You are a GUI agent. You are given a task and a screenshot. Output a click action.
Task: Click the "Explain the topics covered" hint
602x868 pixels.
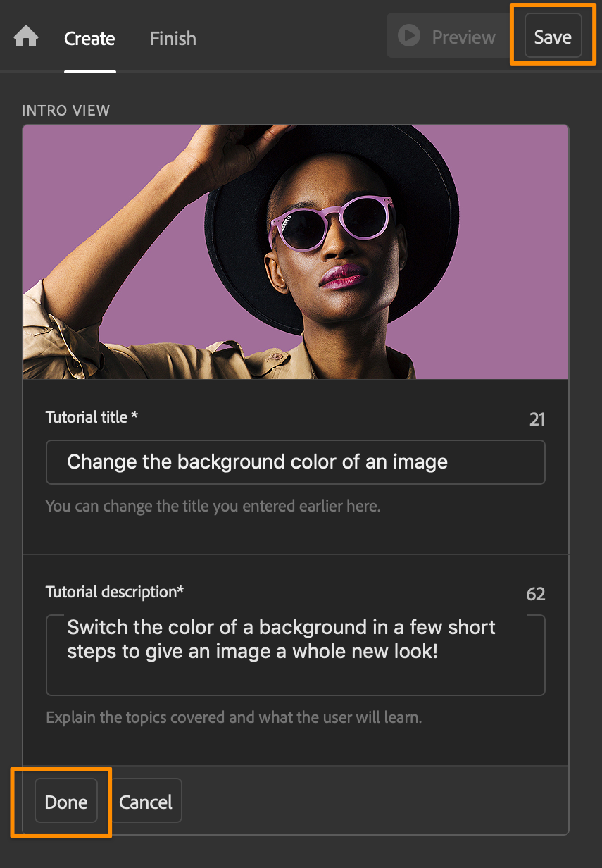[x=233, y=718]
